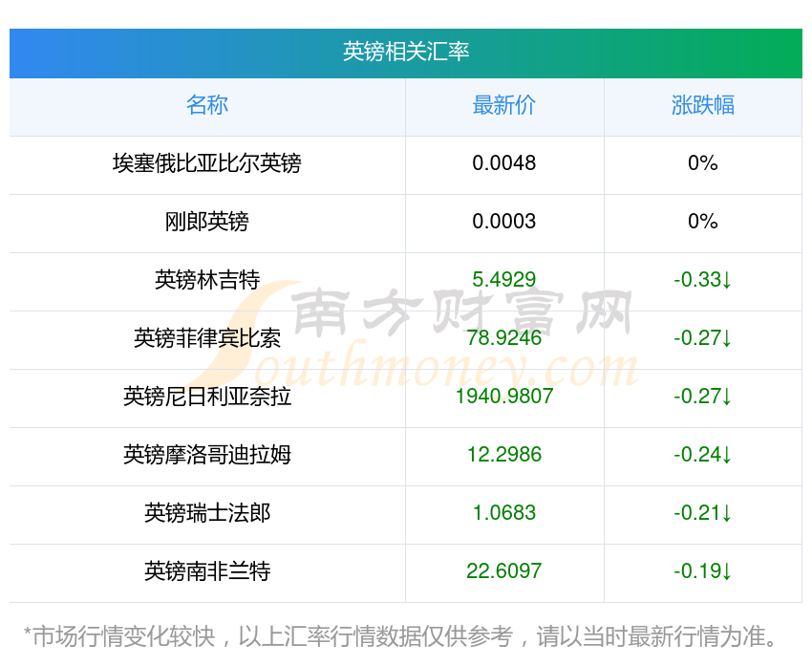The image size is (812, 666).
Task: Click the 涨跌幅 column header
Action: [x=703, y=105]
